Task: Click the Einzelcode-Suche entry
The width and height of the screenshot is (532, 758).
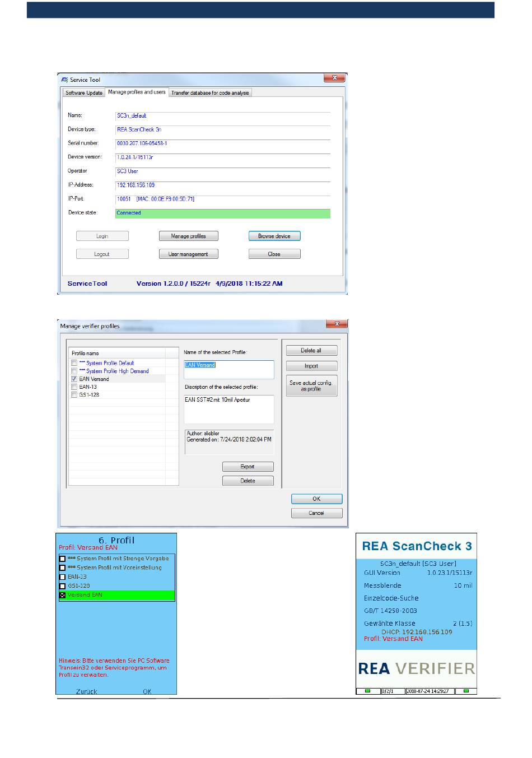Action: point(391,598)
